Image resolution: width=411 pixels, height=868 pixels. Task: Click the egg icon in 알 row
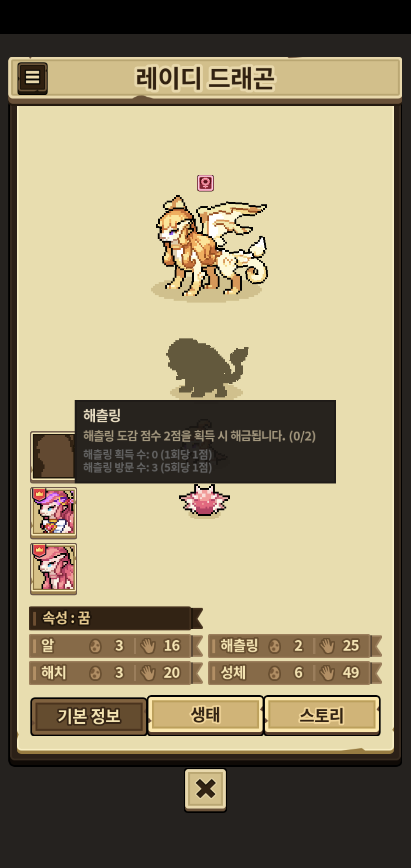(x=95, y=646)
